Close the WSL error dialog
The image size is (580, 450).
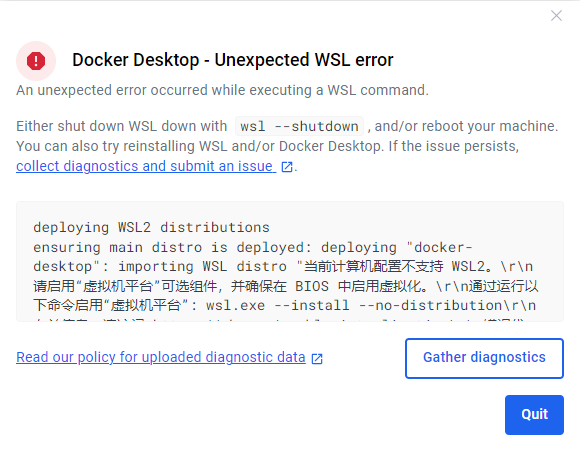556,16
